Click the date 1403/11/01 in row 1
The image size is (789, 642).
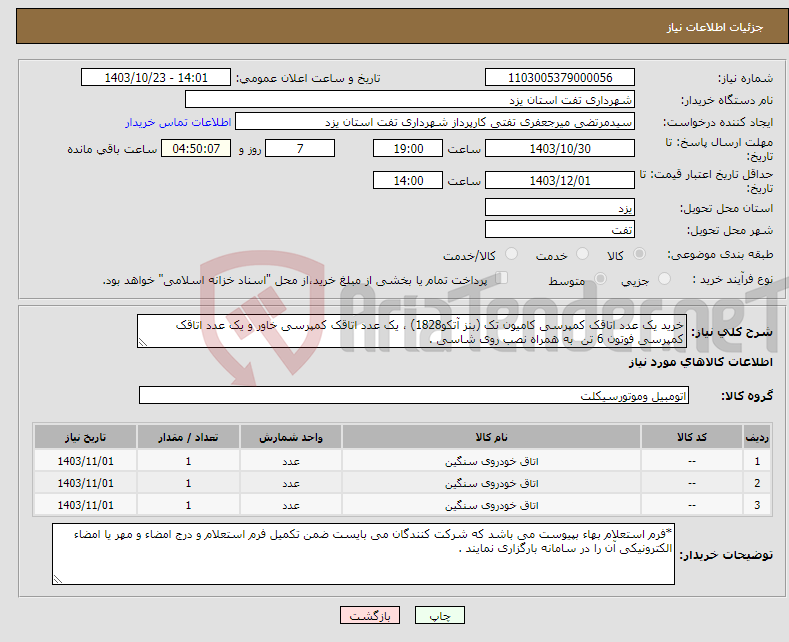pos(86,461)
